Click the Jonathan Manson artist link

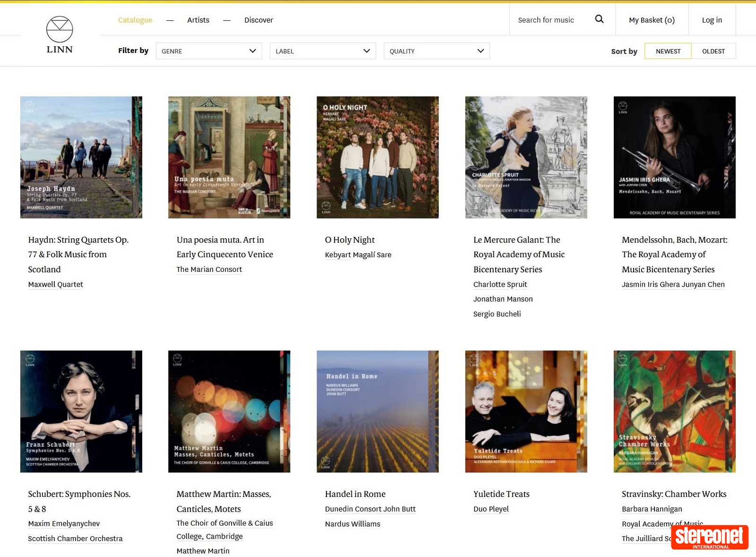pos(503,299)
